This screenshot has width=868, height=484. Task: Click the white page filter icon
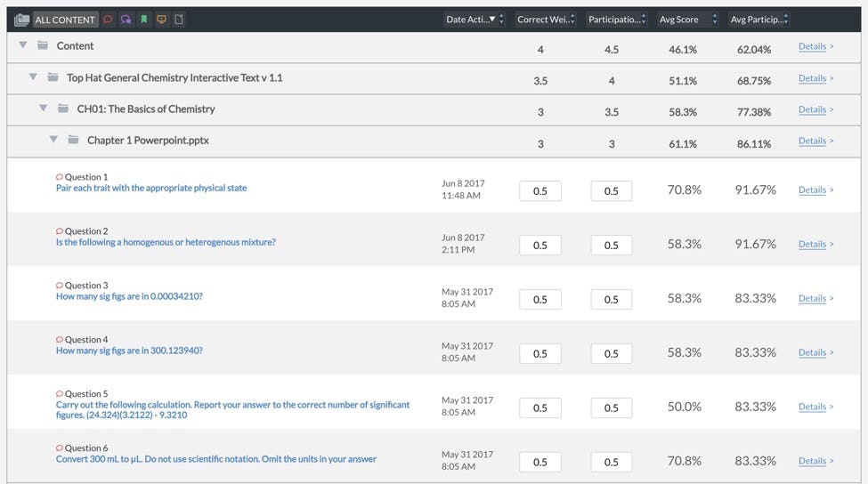(x=179, y=20)
